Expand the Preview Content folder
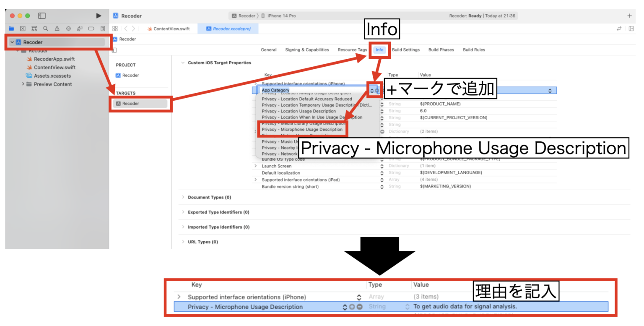The height and width of the screenshot is (326, 644). [x=23, y=84]
